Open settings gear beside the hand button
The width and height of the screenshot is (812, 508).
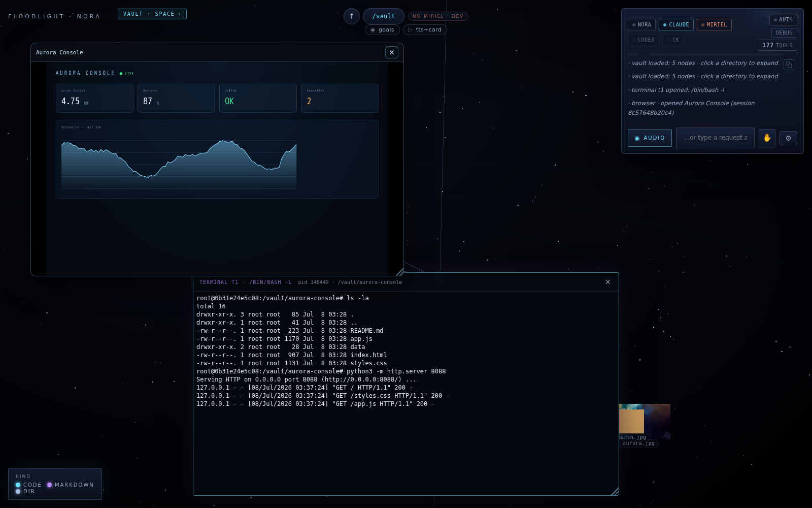coord(788,138)
